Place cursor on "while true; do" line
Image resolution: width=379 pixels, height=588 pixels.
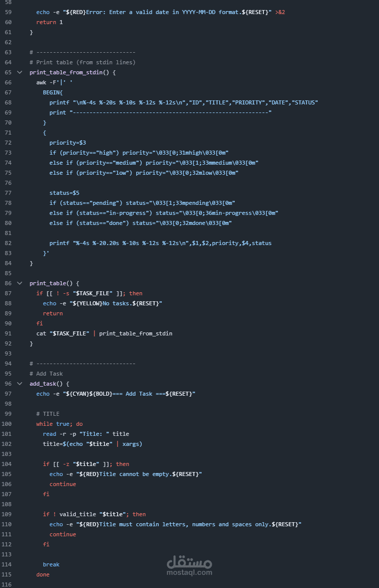click(x=59, y=424)
